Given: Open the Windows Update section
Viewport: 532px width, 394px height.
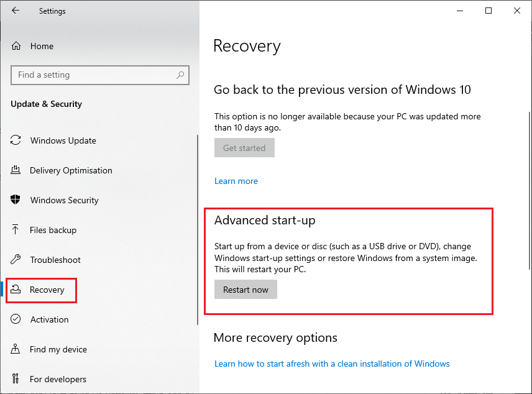Looking at the screenshot, I should point(63,140).
